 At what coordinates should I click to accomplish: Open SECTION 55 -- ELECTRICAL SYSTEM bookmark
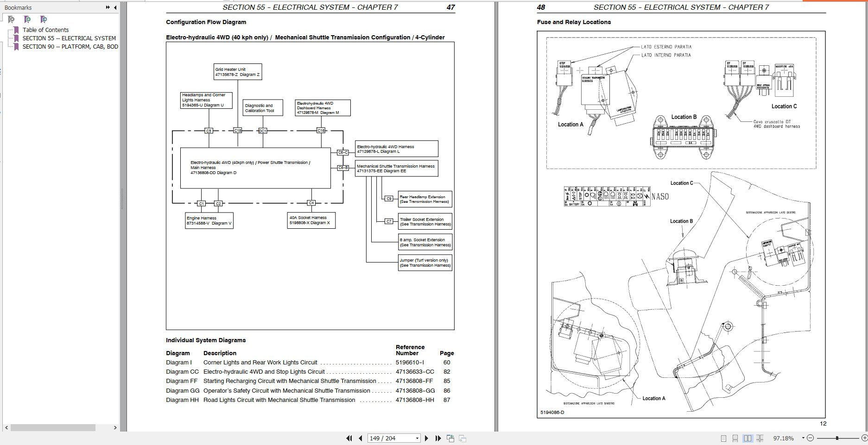point(70,38)
